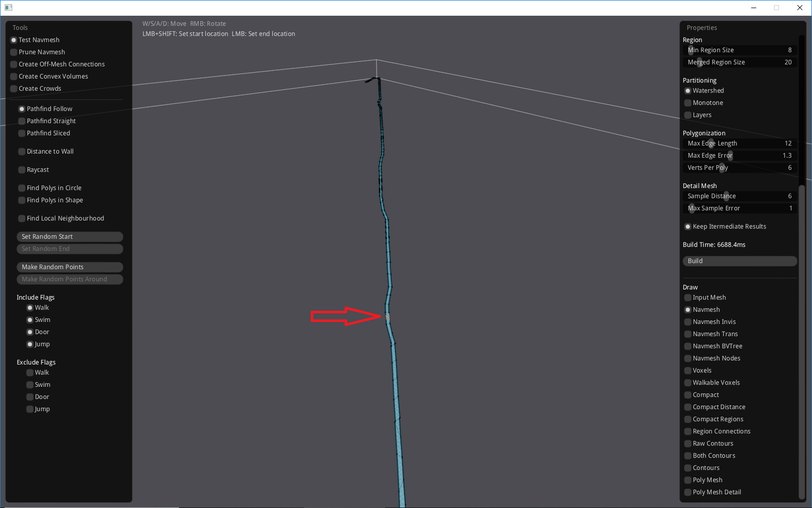Turn off Keep Intermediate Results
Image resolution: width=812 pixels, height=508 pixels.
click(688, 226)
